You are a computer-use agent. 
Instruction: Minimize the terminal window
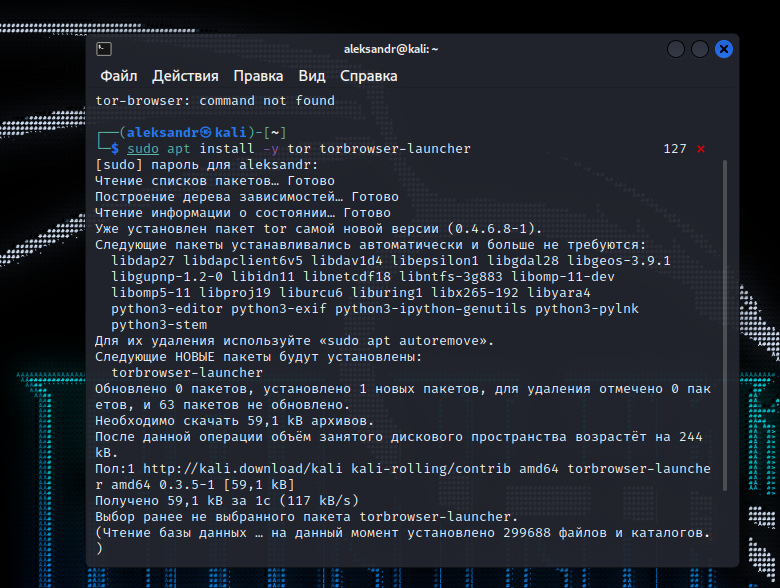(x=676, y=49)
